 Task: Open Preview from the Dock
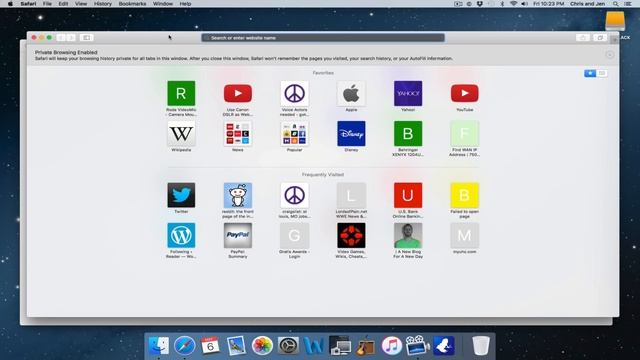[236, 346]
